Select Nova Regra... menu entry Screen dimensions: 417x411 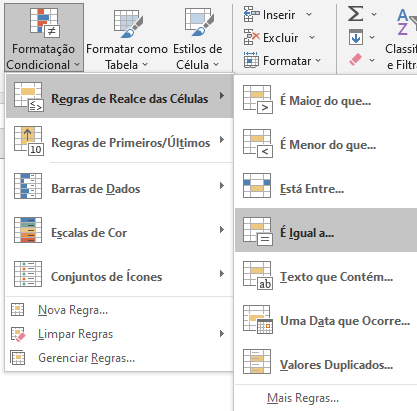click(x=119, y=310)
